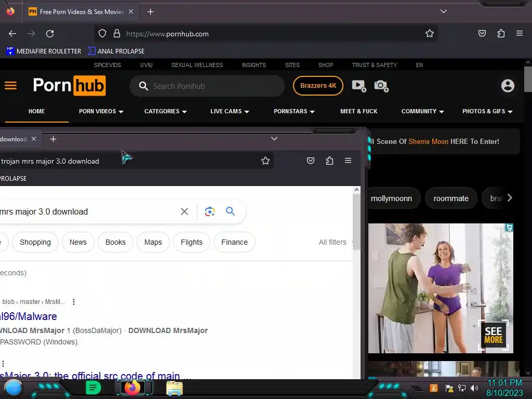
Task: Click Google blue magnifier search icon
Action: pos(230,211)
